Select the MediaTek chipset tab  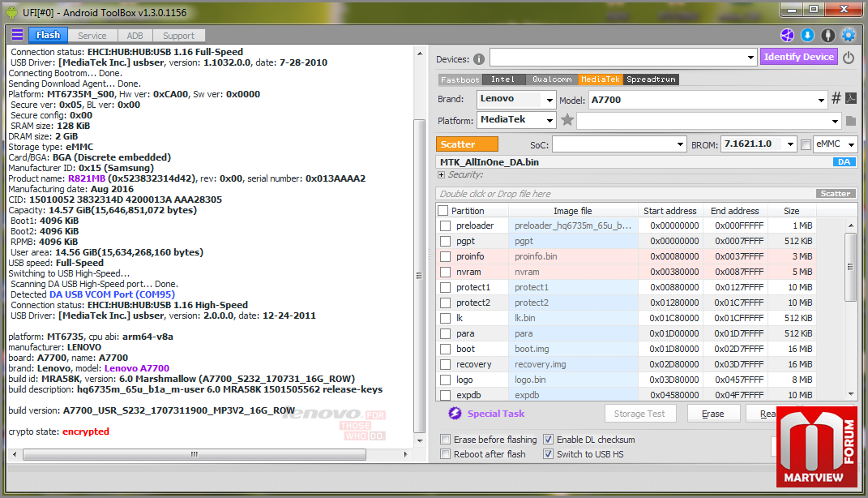601,79
